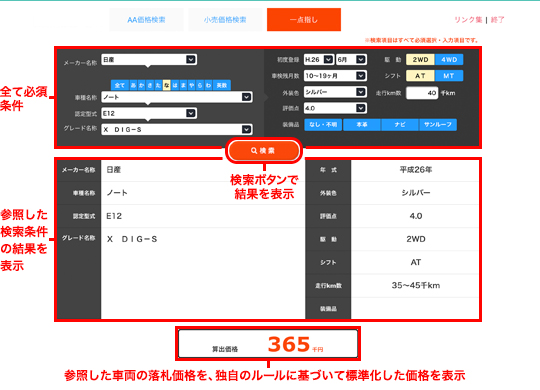Open the 初度登録 month dropdown 6月
This screenshot has height=390, width=540.
351,60
